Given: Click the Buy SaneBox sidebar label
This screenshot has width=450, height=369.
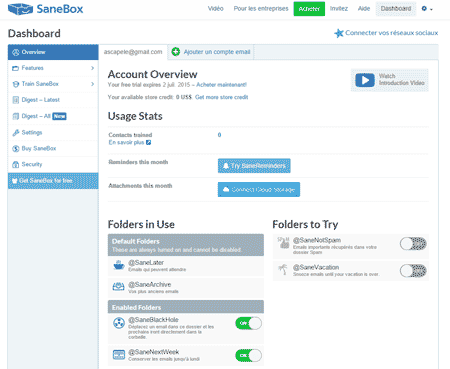Looking at the screenshot, I should [x=39, y=148].
